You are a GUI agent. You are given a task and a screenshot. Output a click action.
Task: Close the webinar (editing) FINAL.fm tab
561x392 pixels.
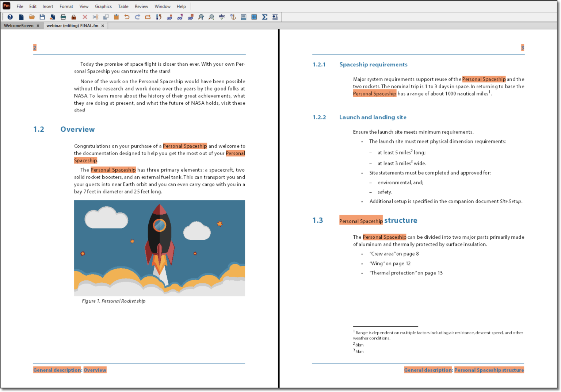click(103, 26)
